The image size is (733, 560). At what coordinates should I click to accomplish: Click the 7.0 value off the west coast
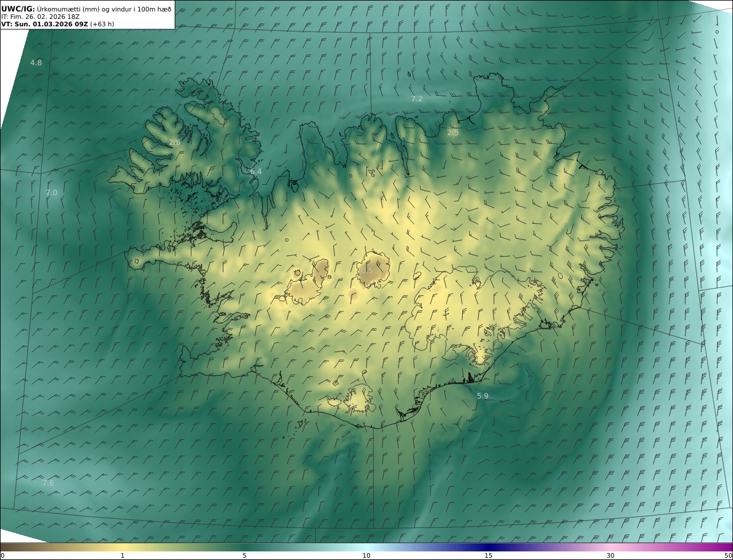point(52,193)
